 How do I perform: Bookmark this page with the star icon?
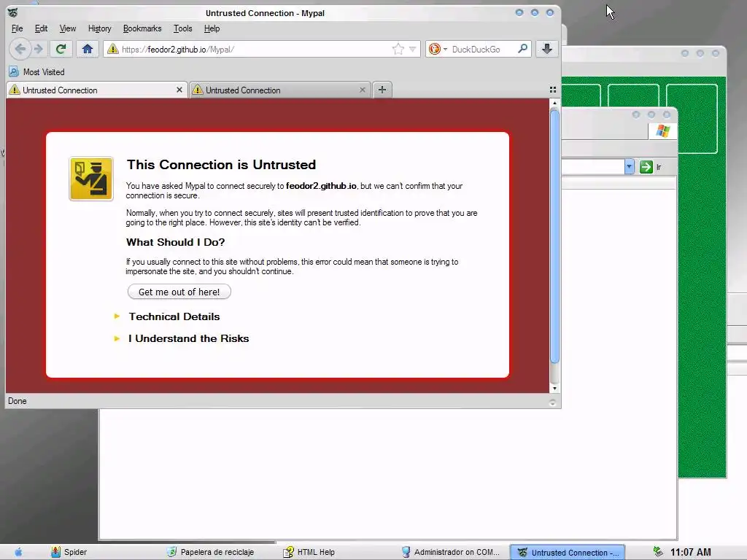point(398,49)
